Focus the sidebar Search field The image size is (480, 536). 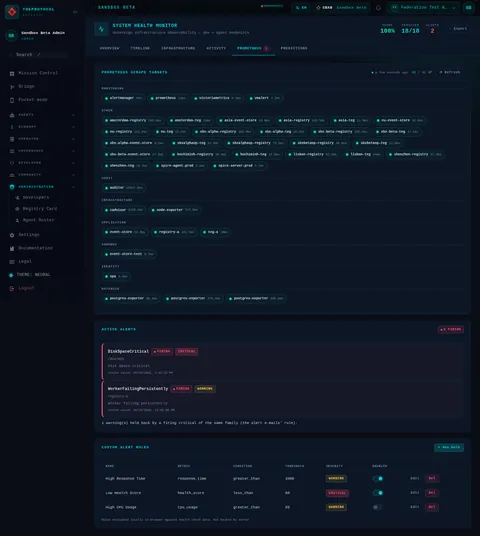38,55
